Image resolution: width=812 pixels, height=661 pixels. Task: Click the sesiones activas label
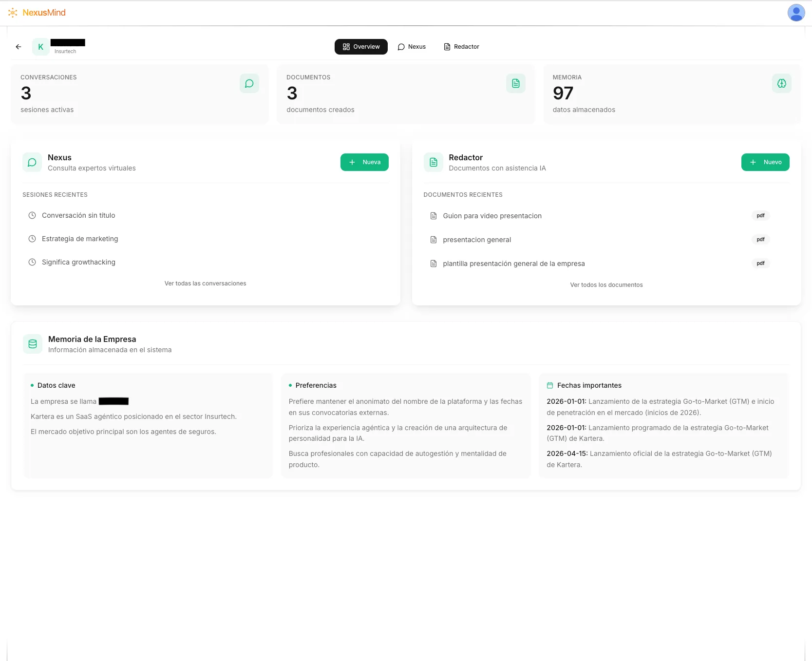click(x=47, y=110)
